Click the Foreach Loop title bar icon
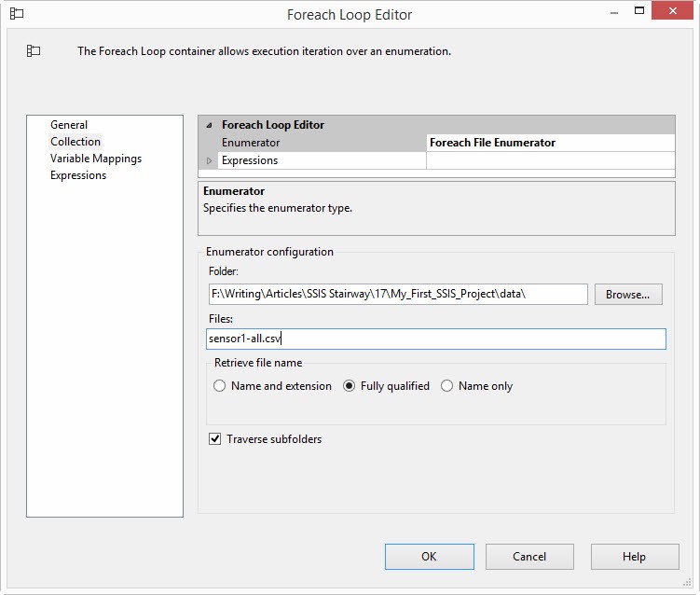 point(17,14)
